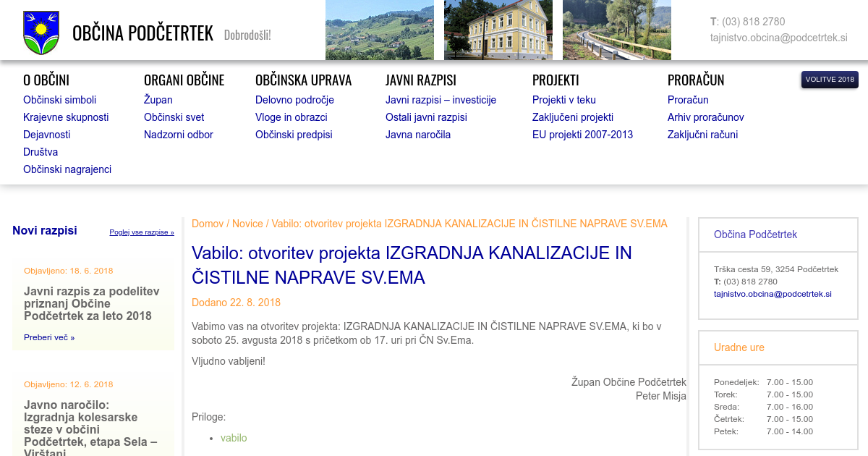Image resolution: width=868 pixels, height=456 pixels.
Task: Click Domov in the breadcrumb
Action: click(x=208, y=224)
